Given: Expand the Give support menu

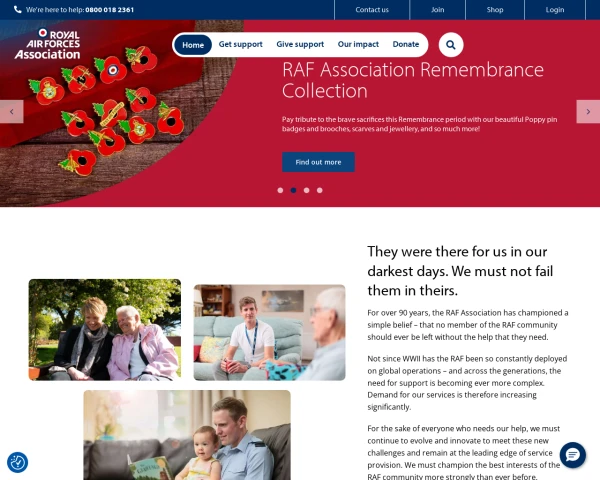Looking at the screenshot, I should click(300, 44).
